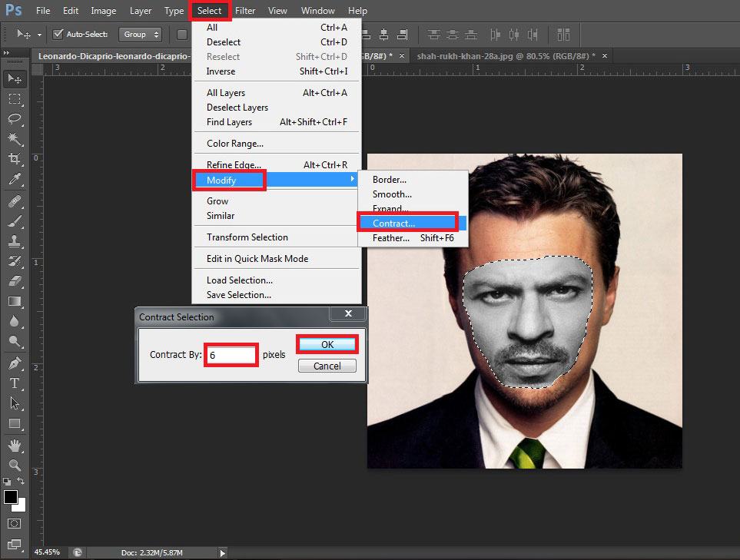Viewport: 740px width, 560px height.
Task: Select the Hand tool
Action: point(15,446)
